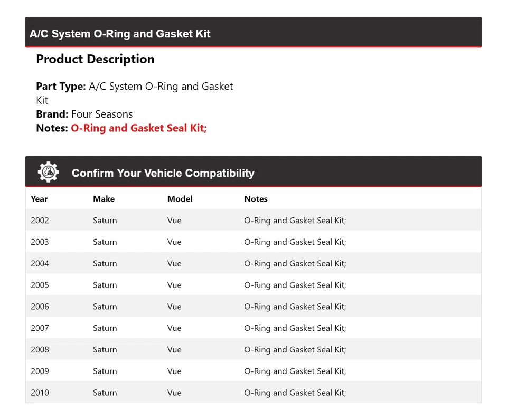Screen dimensions: 507x420
Task: Click the Make column header
Action: point(104,199)
